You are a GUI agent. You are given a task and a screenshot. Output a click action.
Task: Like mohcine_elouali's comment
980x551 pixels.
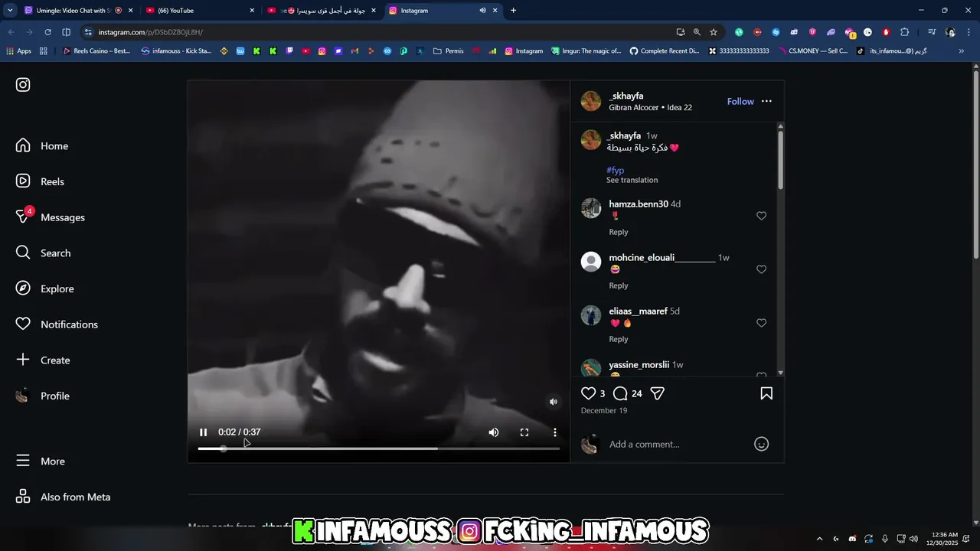761,269
